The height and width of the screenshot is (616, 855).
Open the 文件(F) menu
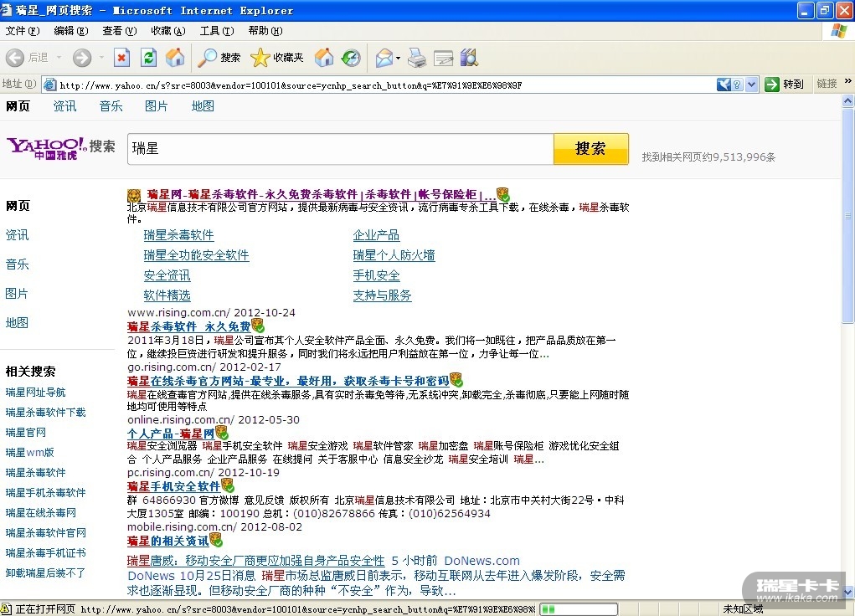[23, 31]
